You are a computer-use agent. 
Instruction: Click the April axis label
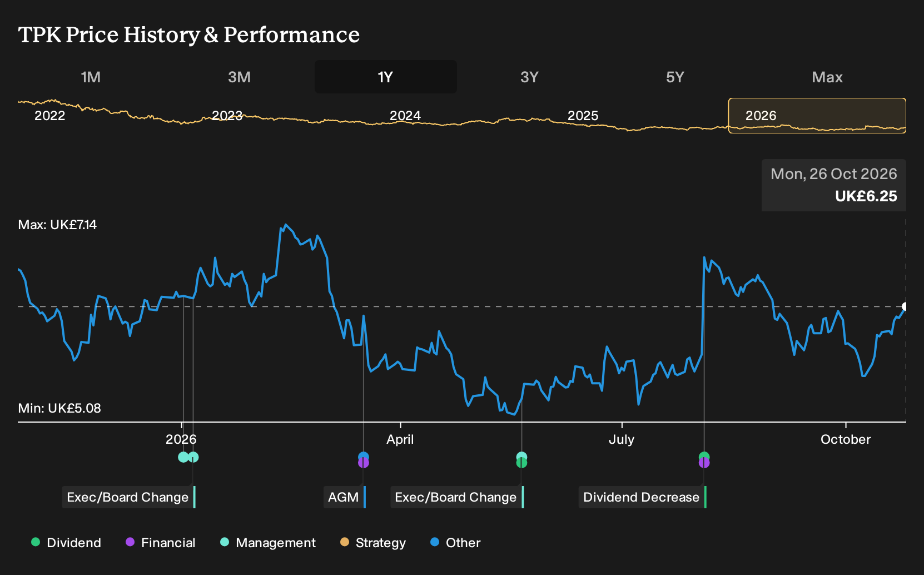pos(400,439)
